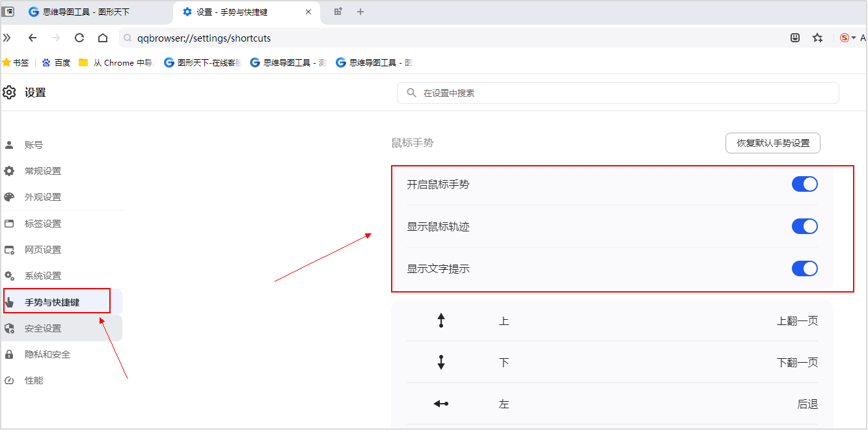Viewport: 868px width, 431px height.
Task: Click 恢复默认手势设置 button
Action: point(772,143)
